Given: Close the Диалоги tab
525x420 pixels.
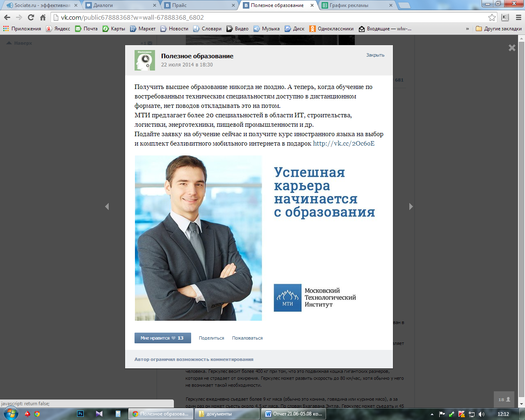Looking at the screenshot, I should [x=155, y=5].
